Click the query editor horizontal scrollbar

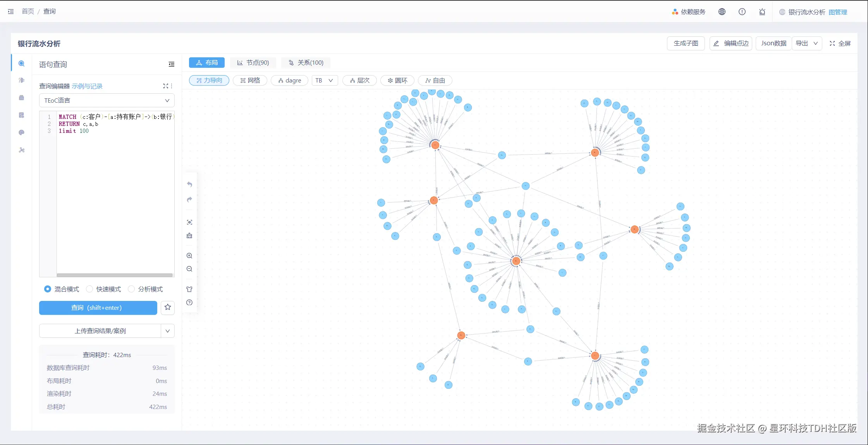point(115,275)
